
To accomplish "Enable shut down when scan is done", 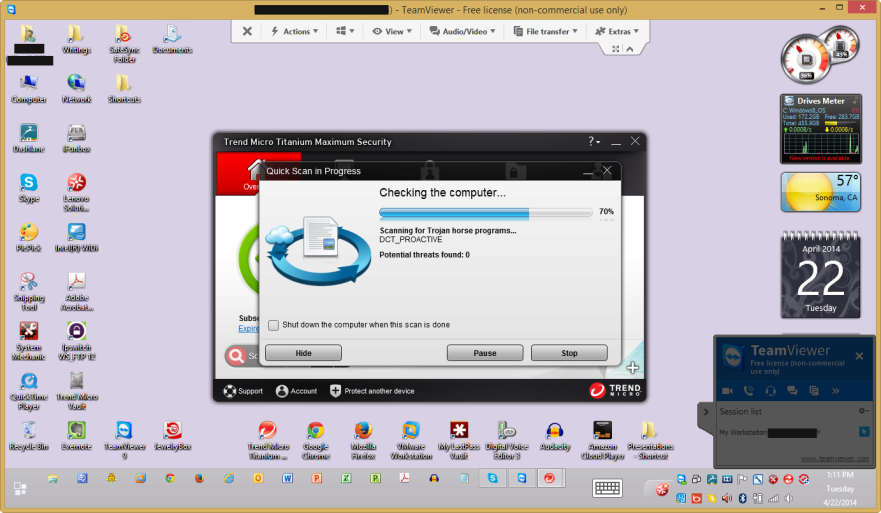I will pos(273,325).
